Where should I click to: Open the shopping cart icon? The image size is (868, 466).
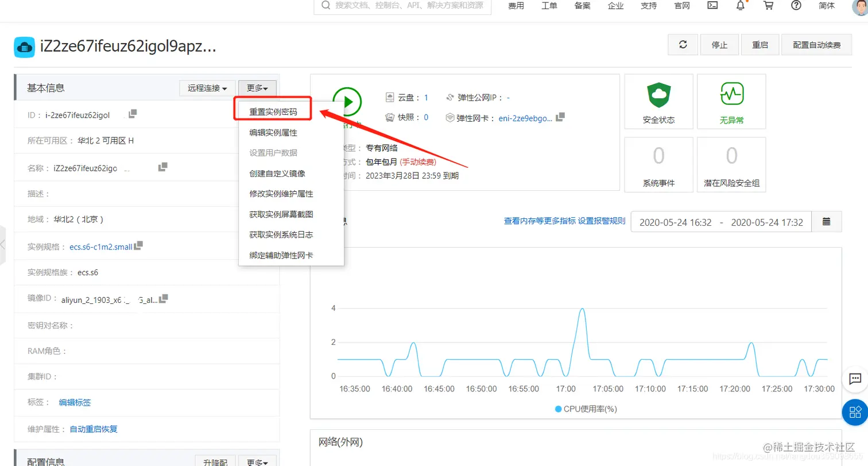tap(768, 6)
